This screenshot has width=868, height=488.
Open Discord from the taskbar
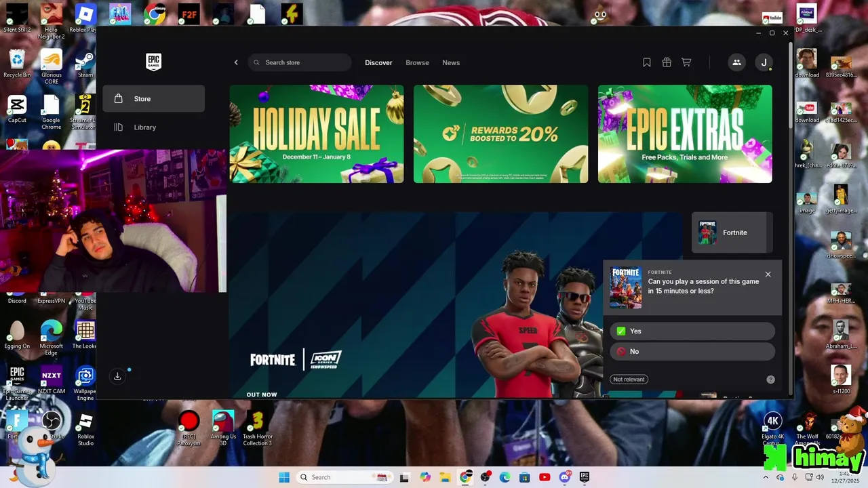tap(565, 477)
